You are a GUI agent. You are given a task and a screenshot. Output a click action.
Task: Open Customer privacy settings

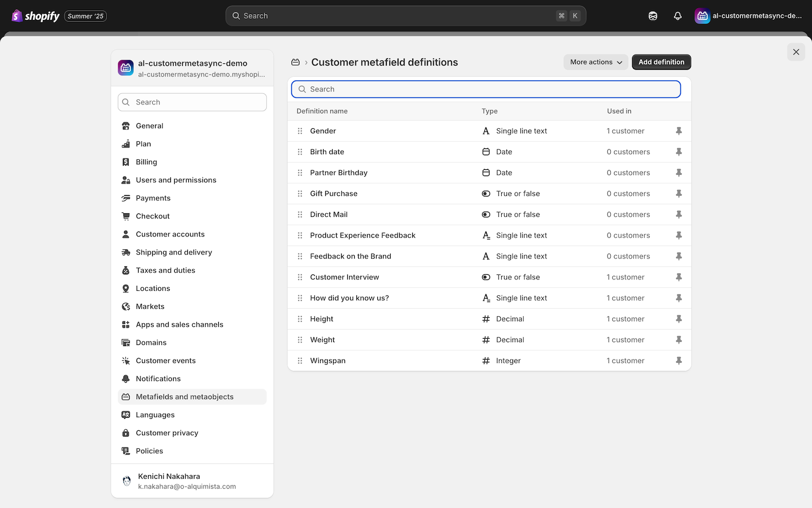(x=192, y=433)
